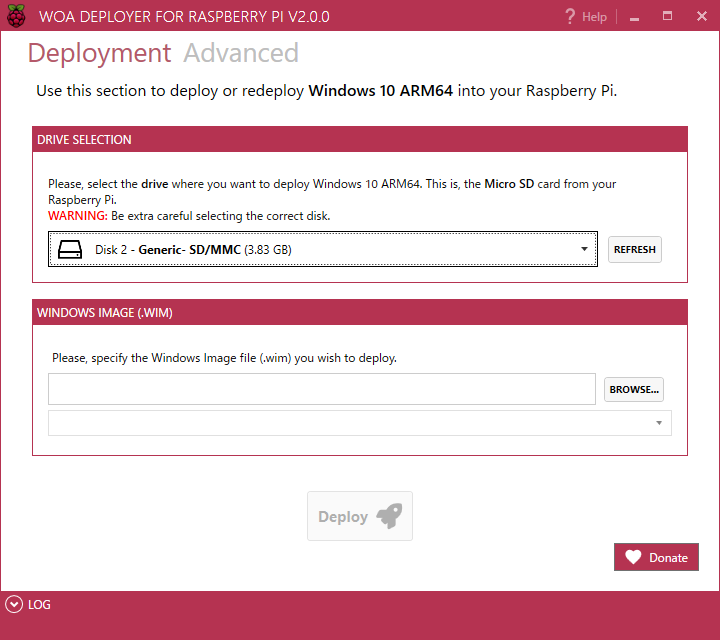Image resolution: width=720 pixels, height=640 pixels.
Task: Maximize the WOA Deployer window
Action: 667,16
